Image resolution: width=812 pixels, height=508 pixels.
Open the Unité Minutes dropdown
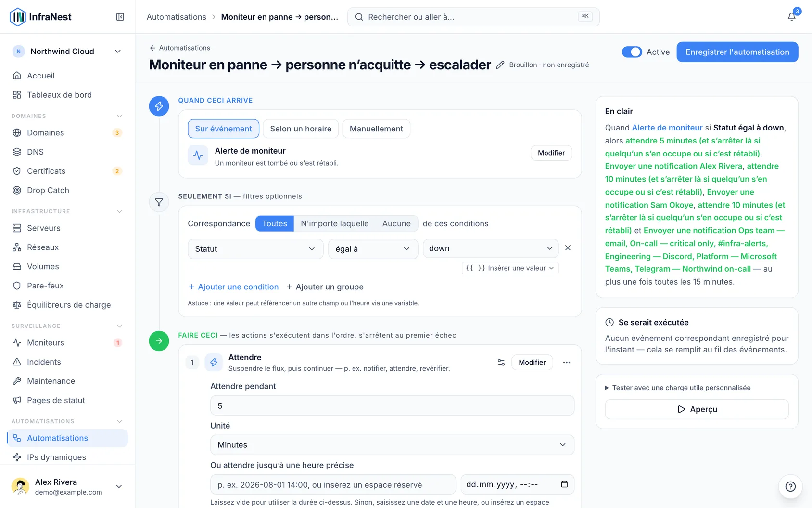pyautogui.click(x=392, y=445)
